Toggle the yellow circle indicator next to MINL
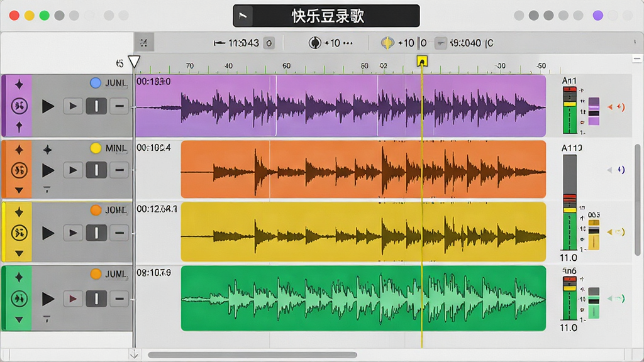This screenshot has height=362, width=644. pos(96,148)
